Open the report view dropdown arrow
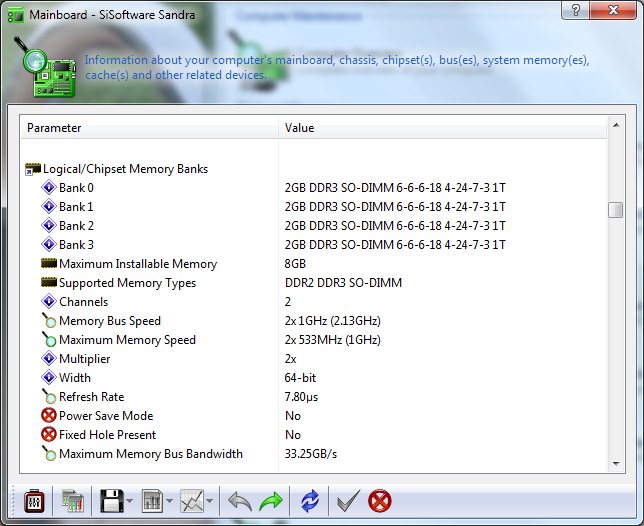 [x=170, y=502]
